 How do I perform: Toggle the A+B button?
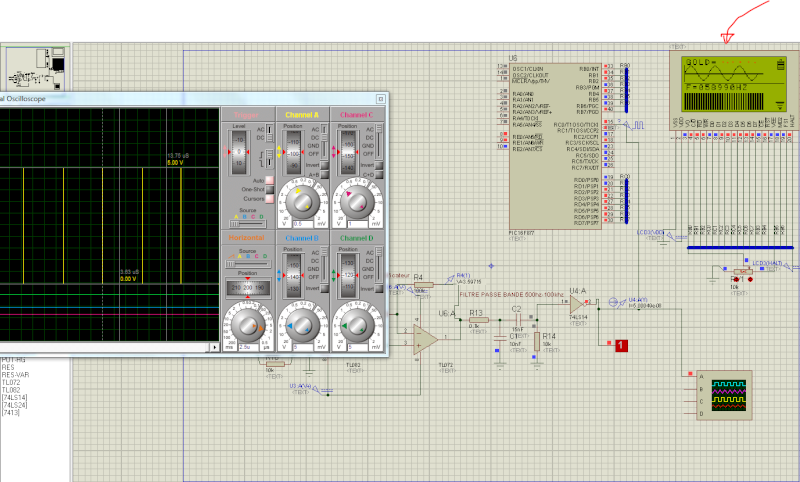coord(324,174)
